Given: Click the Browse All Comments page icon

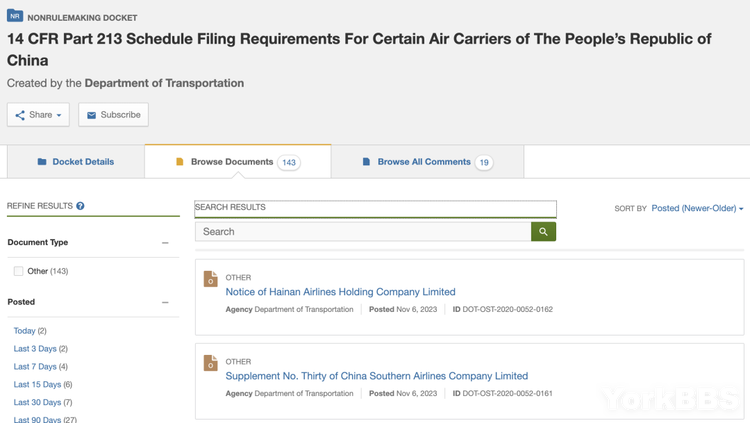Looking at the screenshot, I should [x=366, y=162].
